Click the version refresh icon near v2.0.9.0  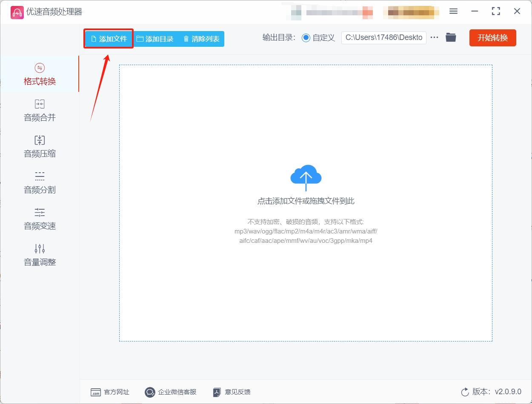(x=464, y=392)
